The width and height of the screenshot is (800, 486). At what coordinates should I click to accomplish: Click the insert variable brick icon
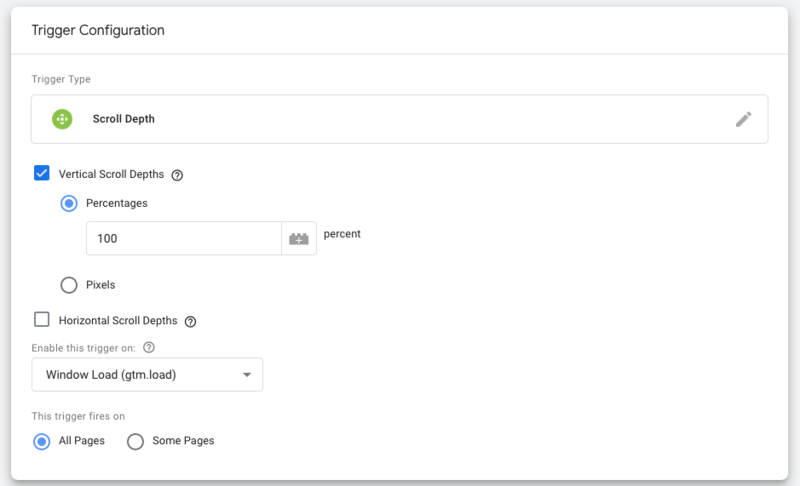(x=299, y=239)
